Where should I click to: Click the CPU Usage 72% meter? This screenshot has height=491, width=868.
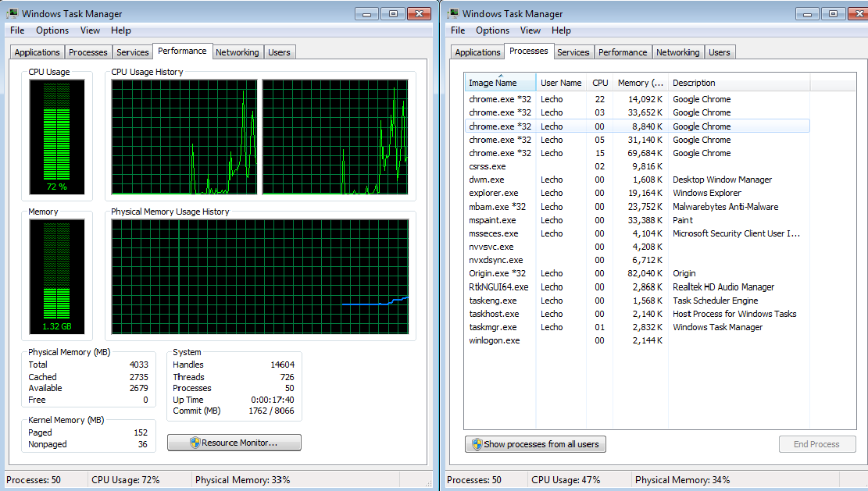coord(57,137)
